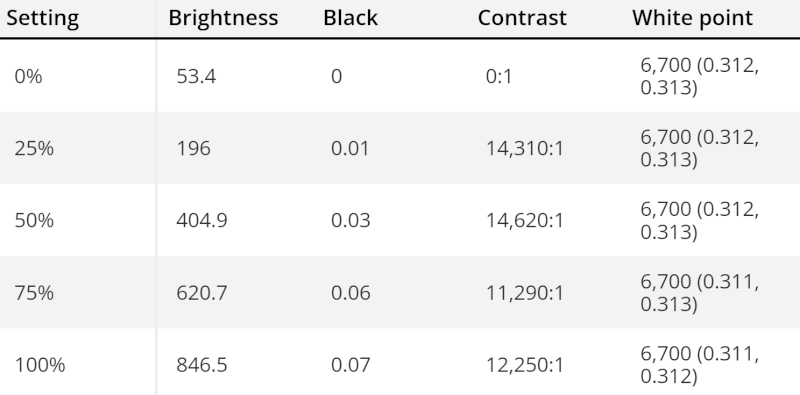Click the 196 brightness value
Viewport: 800px width, 395px height.
193,149
